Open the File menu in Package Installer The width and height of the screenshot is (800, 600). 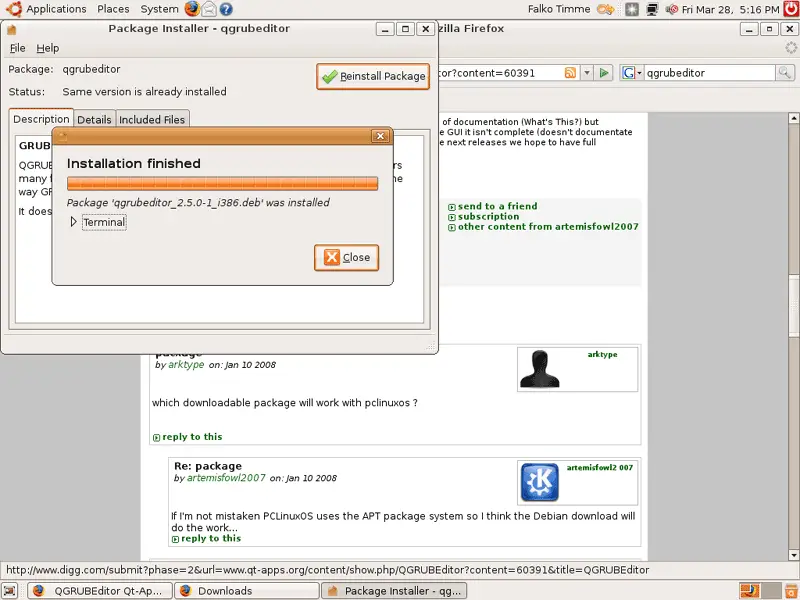(x=17, y=48)
